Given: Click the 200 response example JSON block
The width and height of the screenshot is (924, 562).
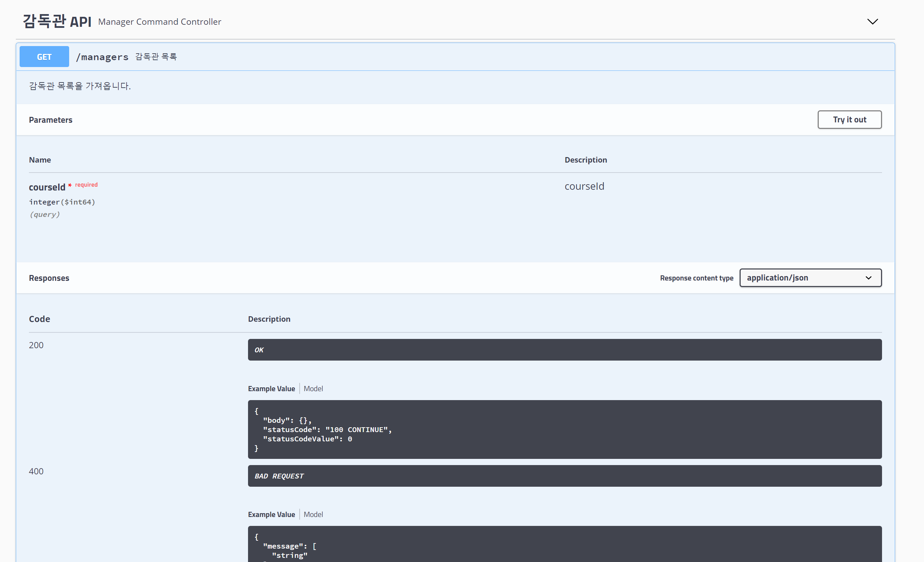Looking at the screenshot, I should point(565,429).
